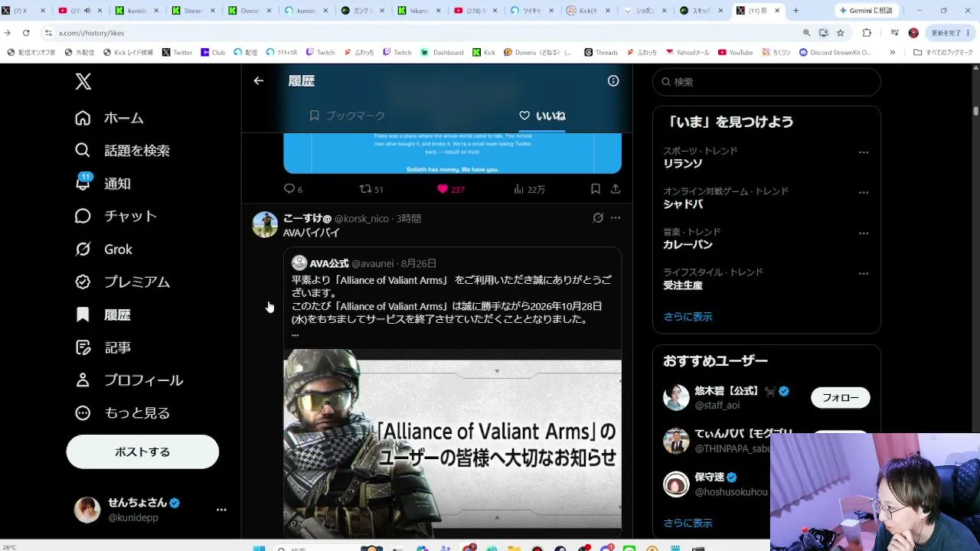This screenshot has width=980, height=551.
Task: Click the ポストする button
Action: pyautogui.click(x=142, y=452)
